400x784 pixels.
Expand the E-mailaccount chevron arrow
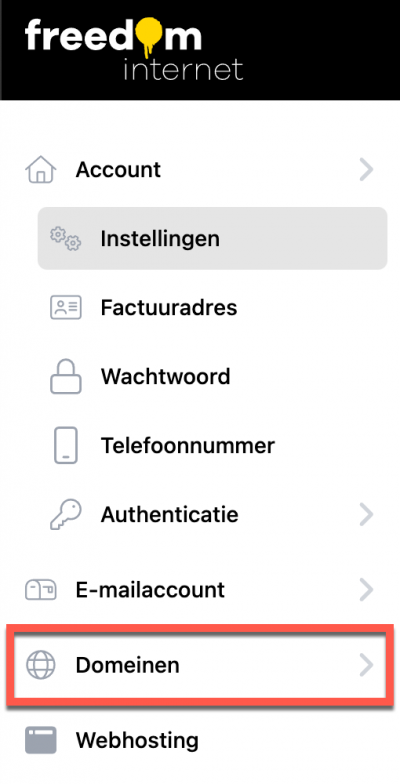click(366, 590)
